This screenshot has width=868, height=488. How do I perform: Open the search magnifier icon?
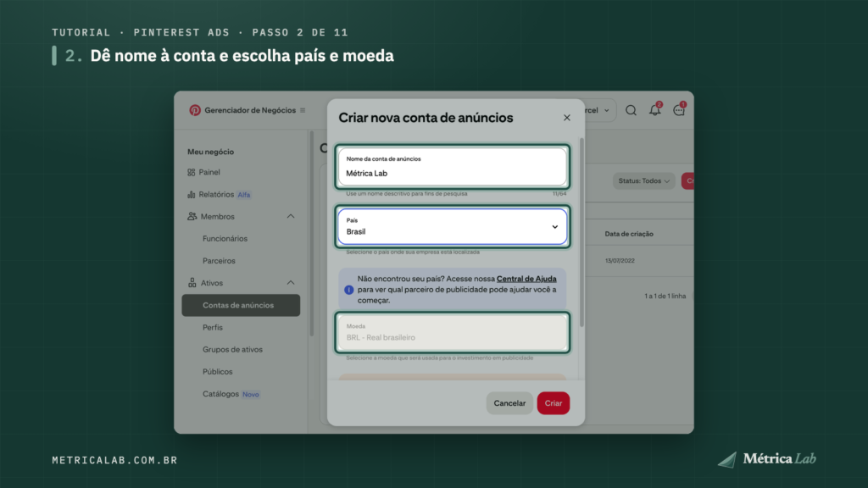click(x=631, y=110)
